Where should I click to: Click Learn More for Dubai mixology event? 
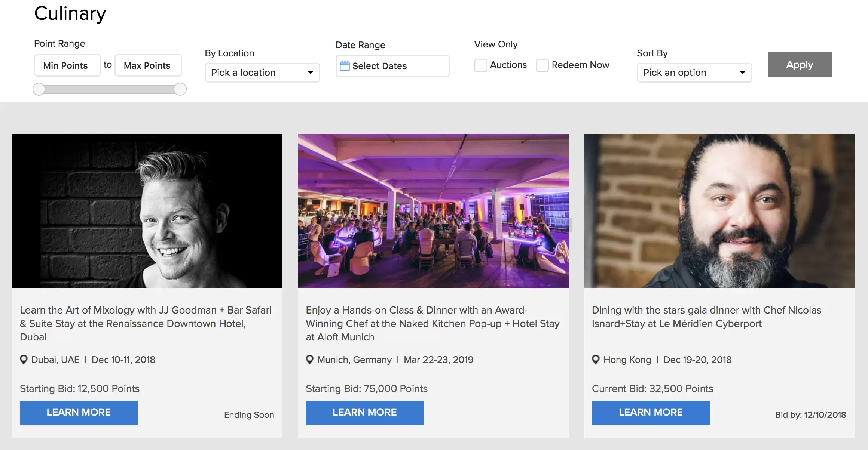79,413
